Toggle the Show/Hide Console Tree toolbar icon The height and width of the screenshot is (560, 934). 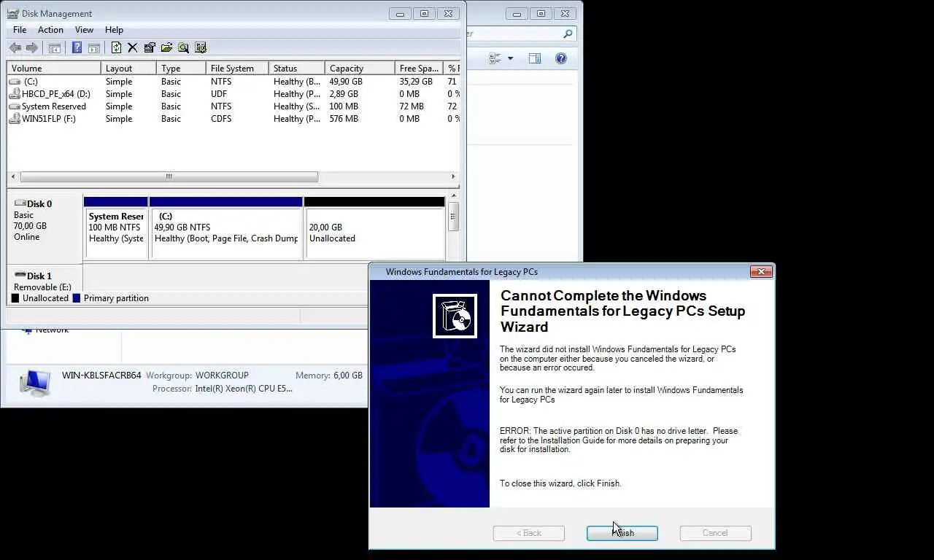coord(54,47)
